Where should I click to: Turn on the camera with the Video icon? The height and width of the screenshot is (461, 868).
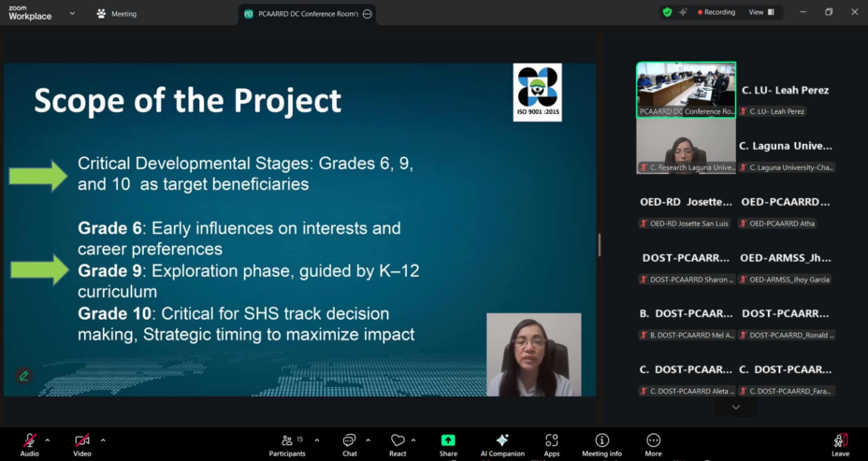[x=82, y=441]
